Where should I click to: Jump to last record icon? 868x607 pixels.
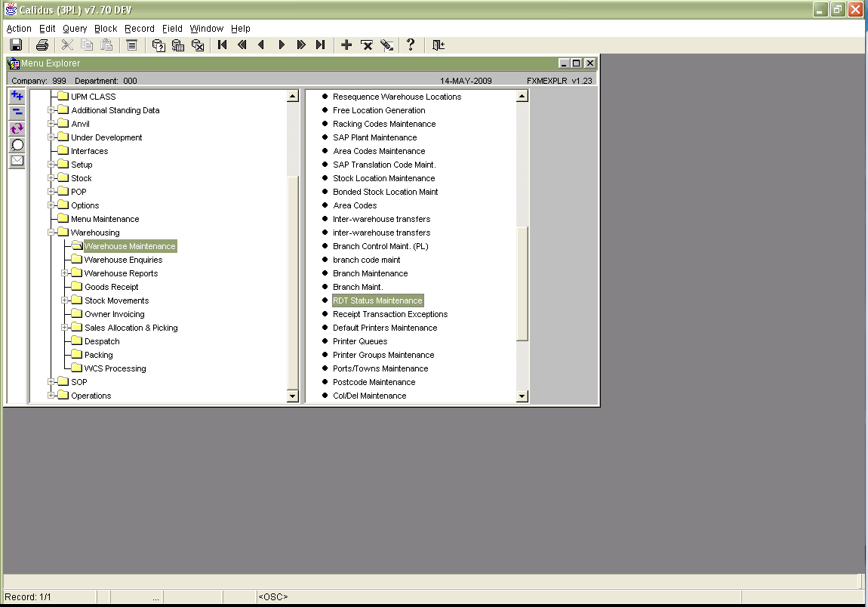[x=320, y=45]
